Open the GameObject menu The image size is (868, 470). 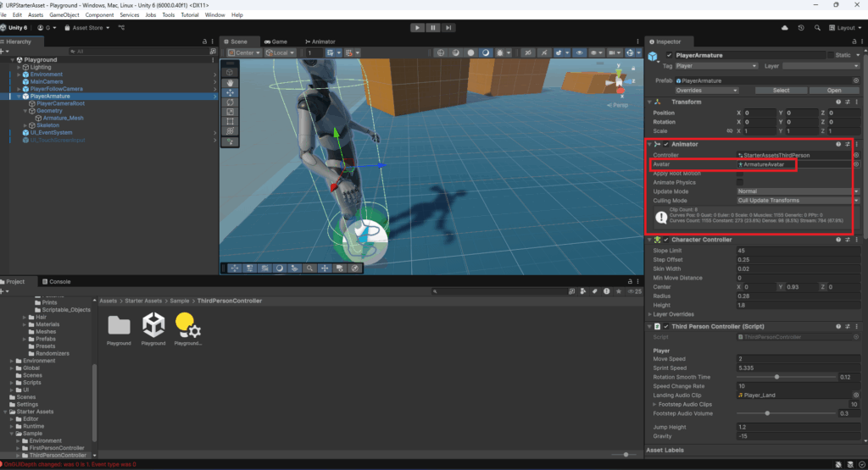click(x=64, y=15)
